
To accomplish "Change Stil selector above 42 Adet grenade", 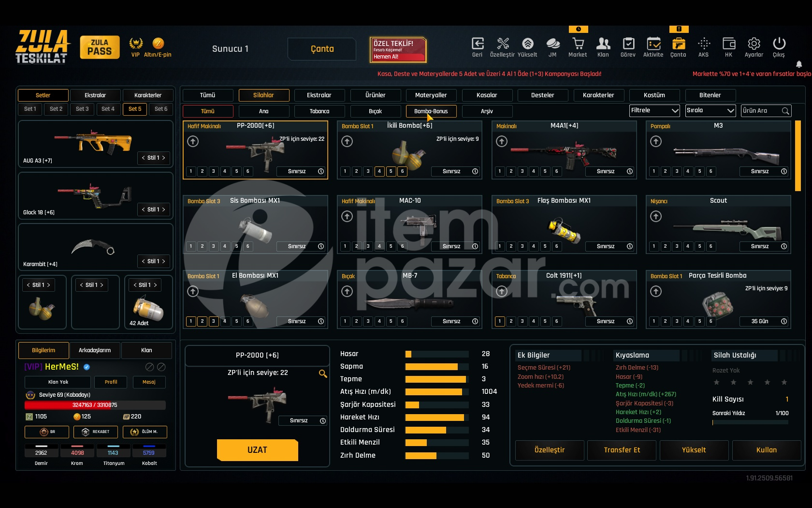I will (x=145, y=285).
